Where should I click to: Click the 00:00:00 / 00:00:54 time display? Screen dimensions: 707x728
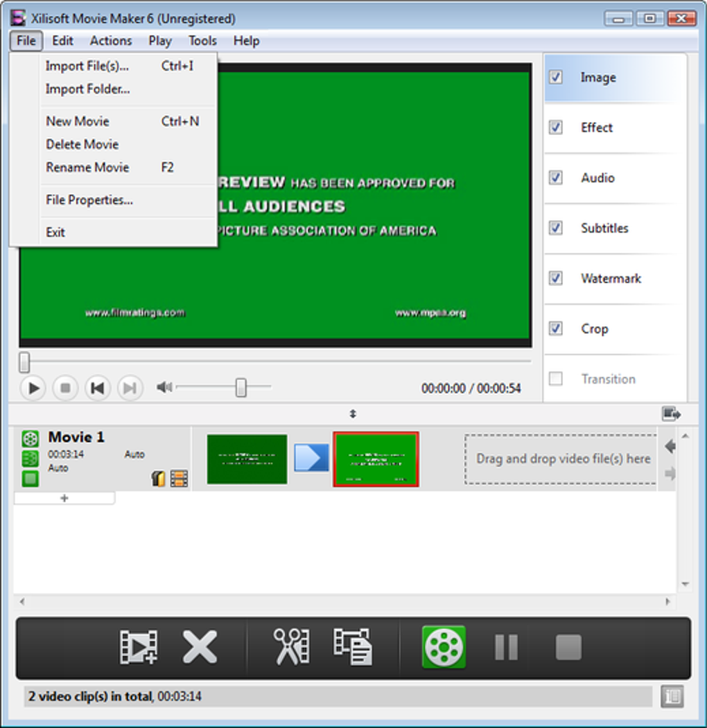click(471, 388)
